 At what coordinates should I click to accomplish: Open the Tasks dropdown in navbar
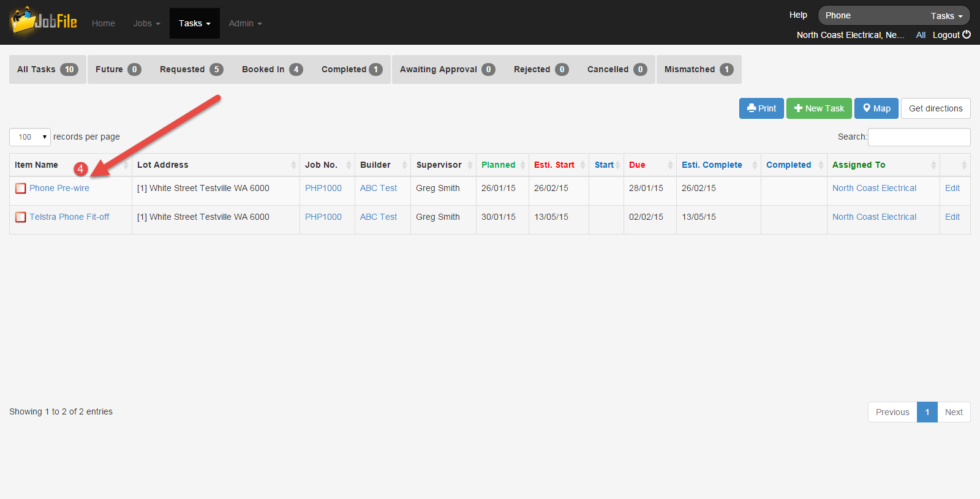coord(194,23)
